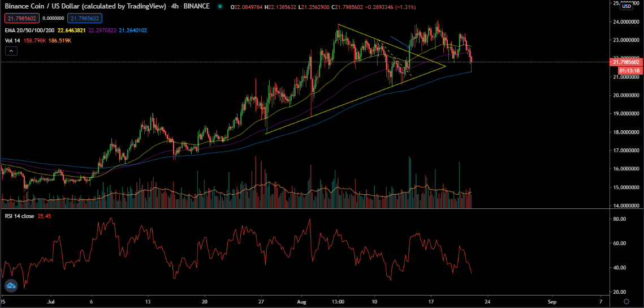Viewport: 644px width, 308px height.
Task: Click the 80.00 RSI axis label
Action: (618, 219)
